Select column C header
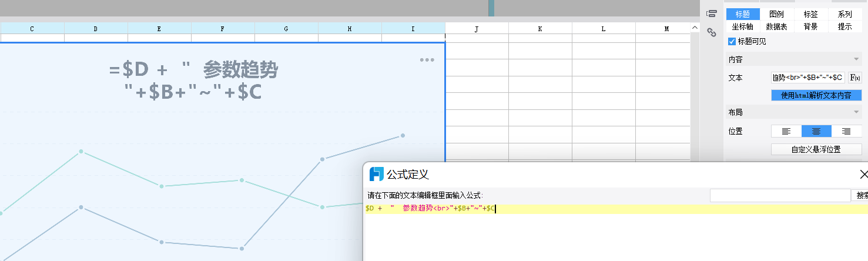 (x=32, y=28)
